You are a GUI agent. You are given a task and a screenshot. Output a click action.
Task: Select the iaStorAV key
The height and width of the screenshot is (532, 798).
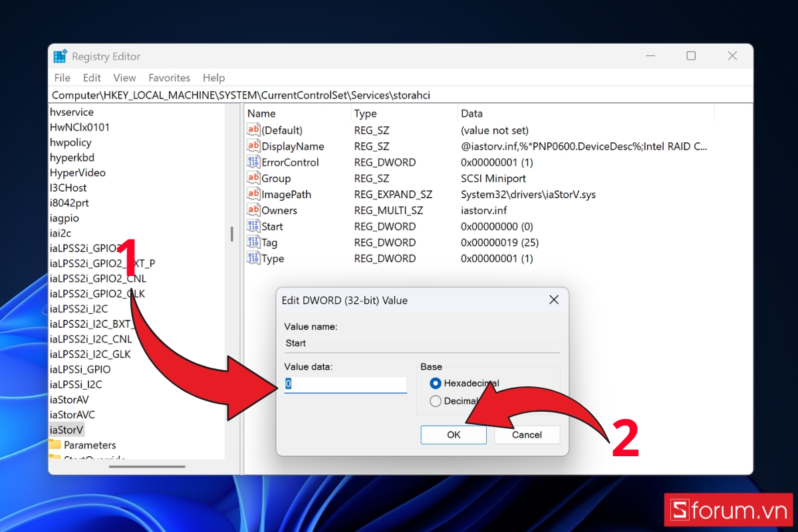[69, 400]
